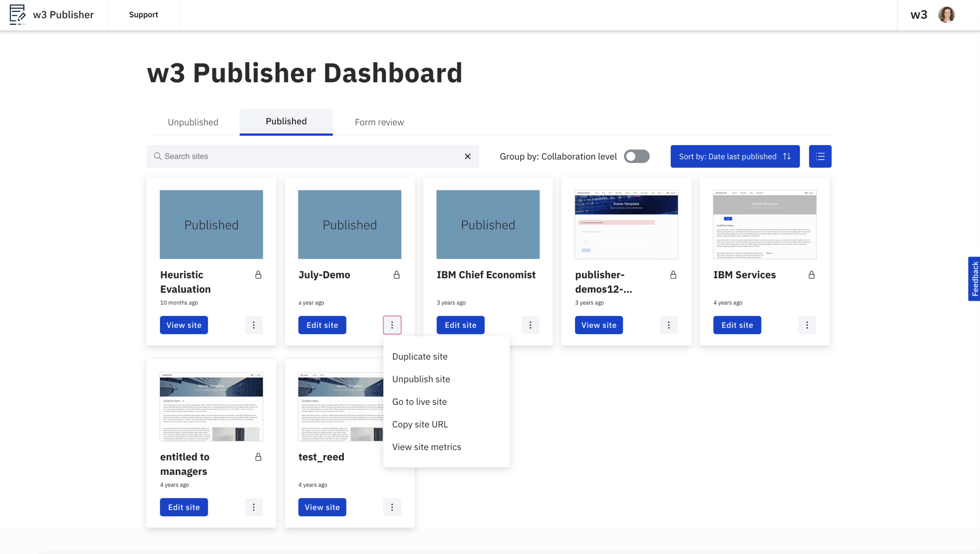Click '10 months ago' timestamp
The image size is (980, 554).
coord(179,302)
